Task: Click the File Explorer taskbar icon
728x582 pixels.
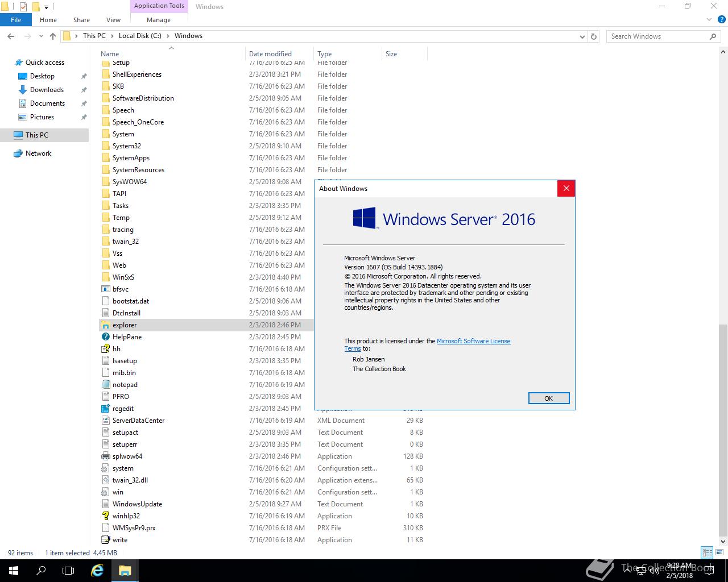Action: [x=125, y=571]
